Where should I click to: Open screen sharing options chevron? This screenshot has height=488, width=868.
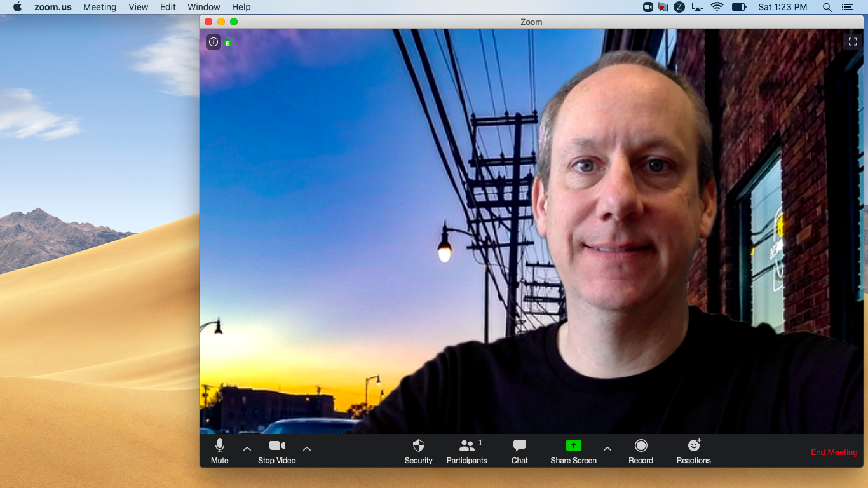(607, 449)
